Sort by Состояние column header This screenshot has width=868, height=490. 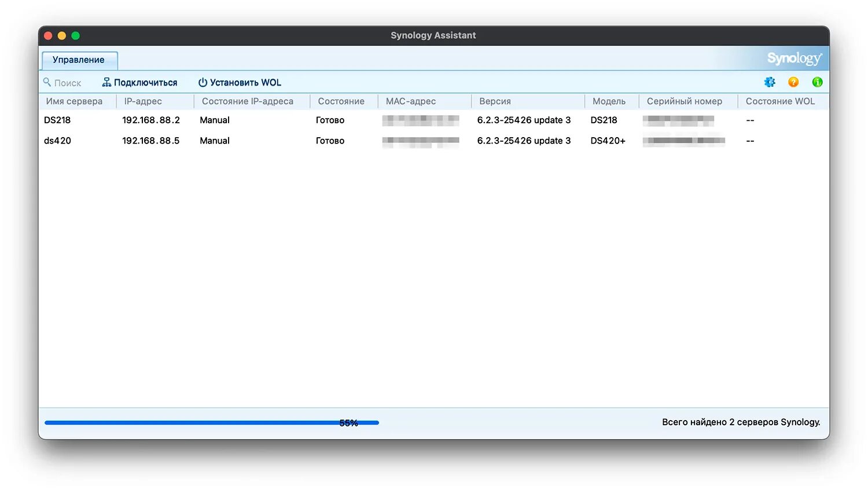[341, 101]
